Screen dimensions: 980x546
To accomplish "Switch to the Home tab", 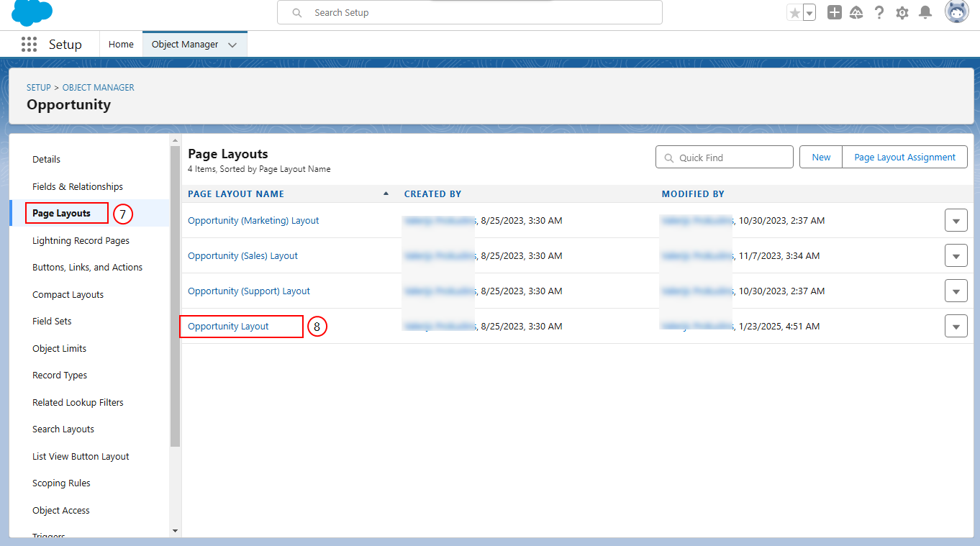I will pos(121,45).
